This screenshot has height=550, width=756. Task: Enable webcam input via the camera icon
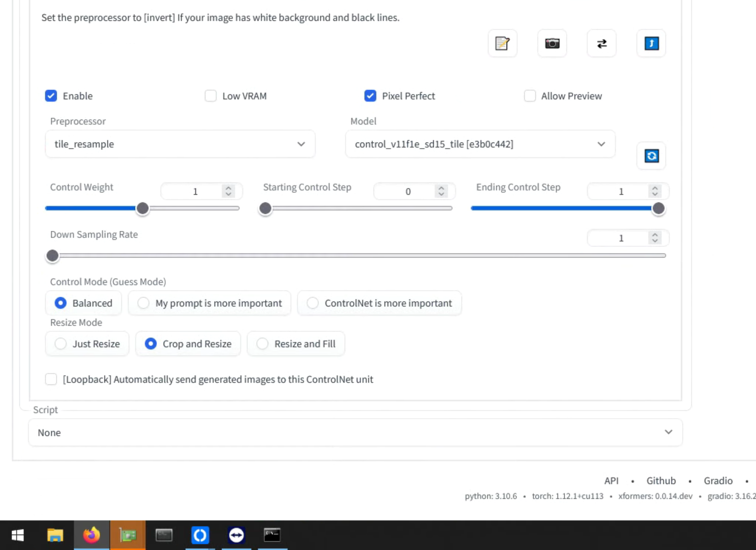pos(552,43)
